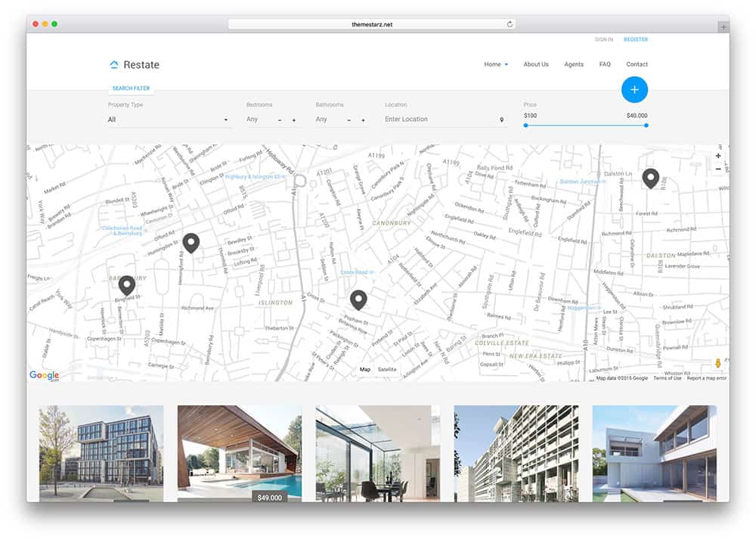Click the Register link
Image resolution: width=756 pixels, height=540 pixels.
(x=636, y=39)
